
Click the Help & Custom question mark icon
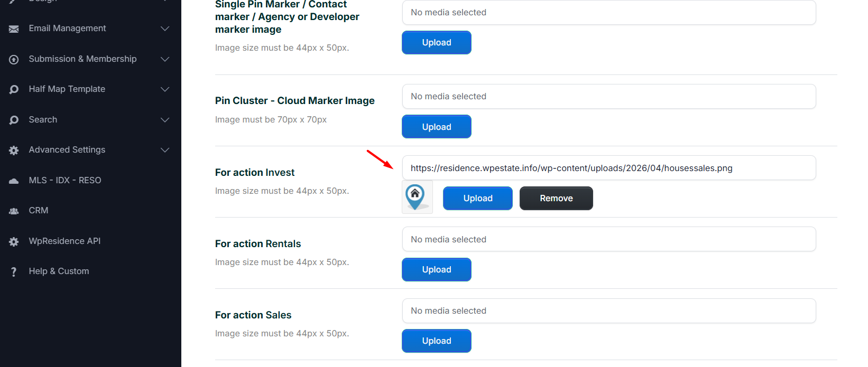point(14,271)
